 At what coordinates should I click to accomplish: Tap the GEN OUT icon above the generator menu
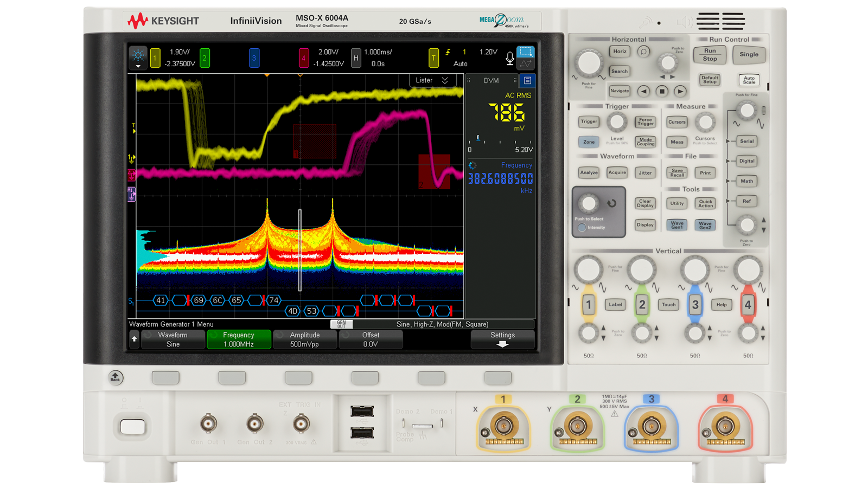[x=342, y=324]
